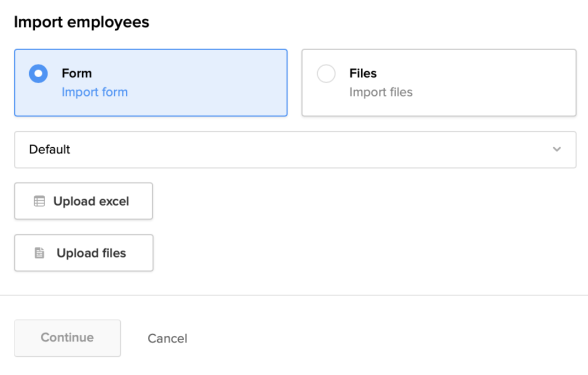Select the Form radio button
This screenshot has width=588, height=375.
pyautogui.click(x=38, y=73)
